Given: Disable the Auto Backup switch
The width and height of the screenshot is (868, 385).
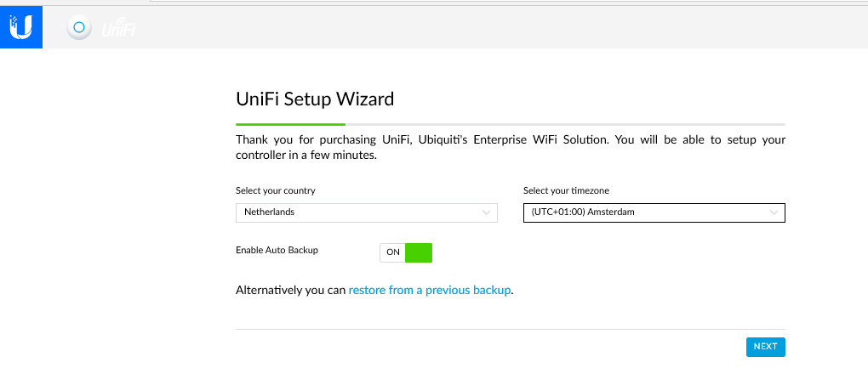Looking at the screenshot, I should point(406,252).
